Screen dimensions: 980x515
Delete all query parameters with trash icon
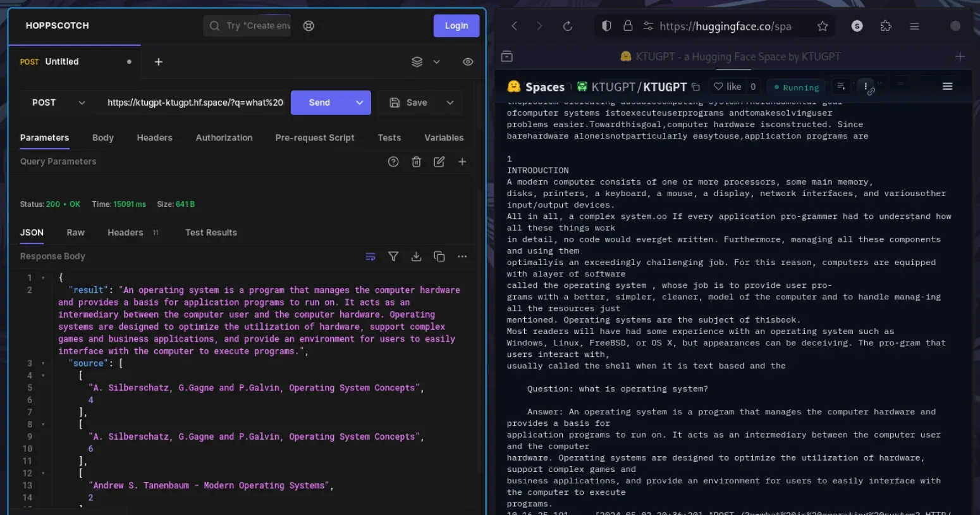[x=416, y=161]
